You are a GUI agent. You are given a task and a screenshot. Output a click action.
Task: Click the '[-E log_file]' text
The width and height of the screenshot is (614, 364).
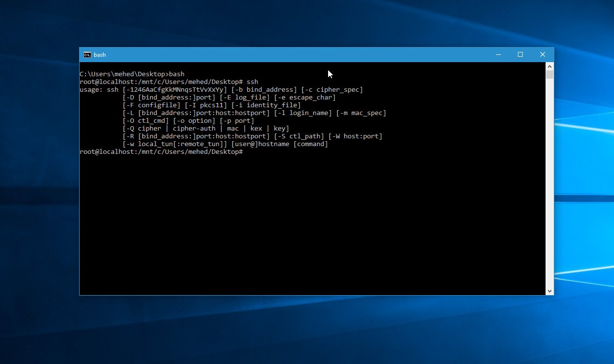245,98
